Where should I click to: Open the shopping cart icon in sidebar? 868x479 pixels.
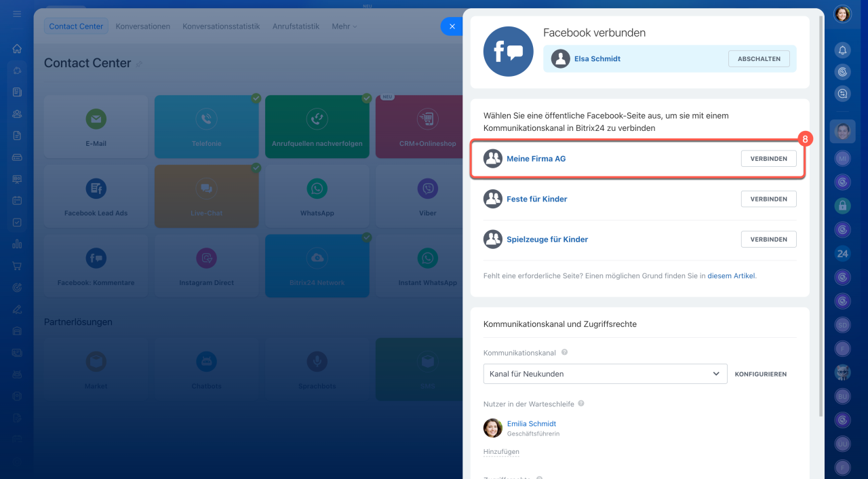point(17,266)
